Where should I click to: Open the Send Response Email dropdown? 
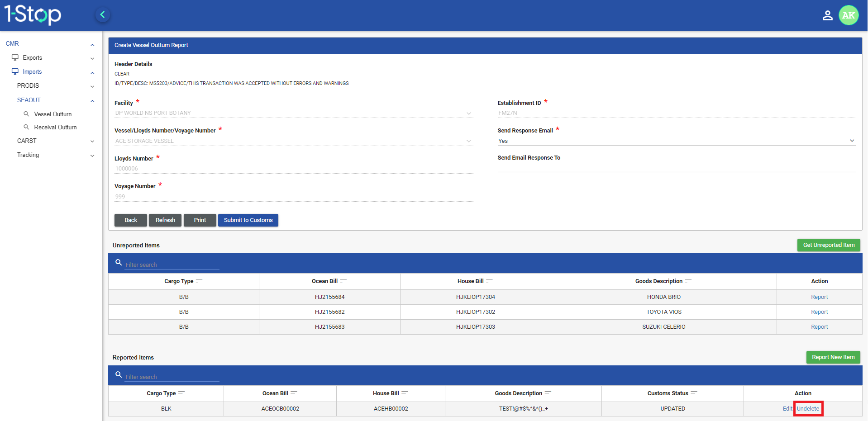676,141
